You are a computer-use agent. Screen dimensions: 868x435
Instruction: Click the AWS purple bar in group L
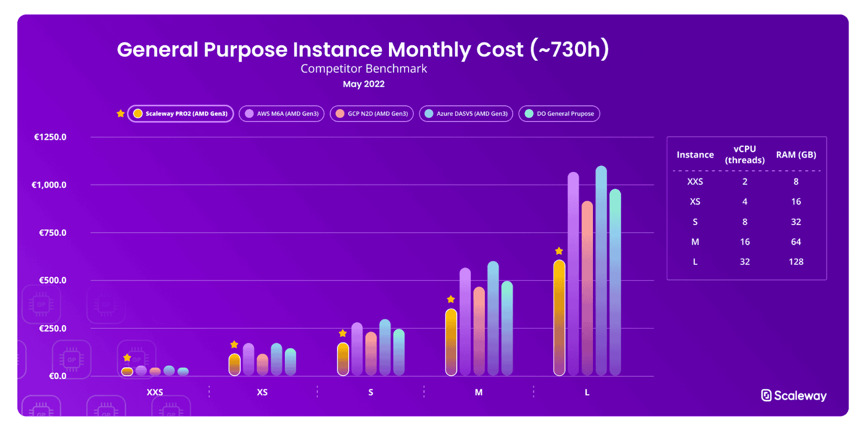tap(573, 274)
